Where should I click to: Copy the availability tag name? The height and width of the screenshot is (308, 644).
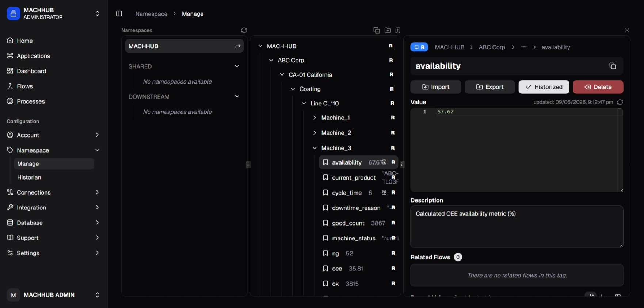[x=613, y=66]
